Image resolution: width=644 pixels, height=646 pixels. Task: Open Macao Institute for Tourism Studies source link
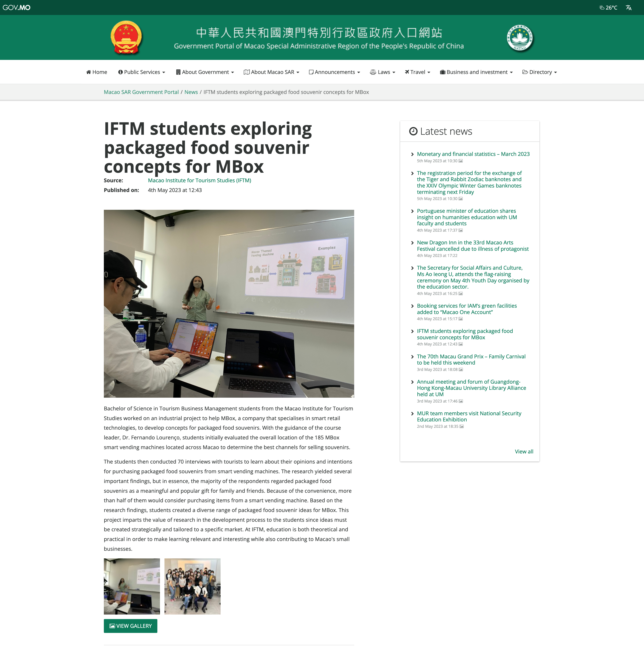pyautogui.click(x=199, y=181)
